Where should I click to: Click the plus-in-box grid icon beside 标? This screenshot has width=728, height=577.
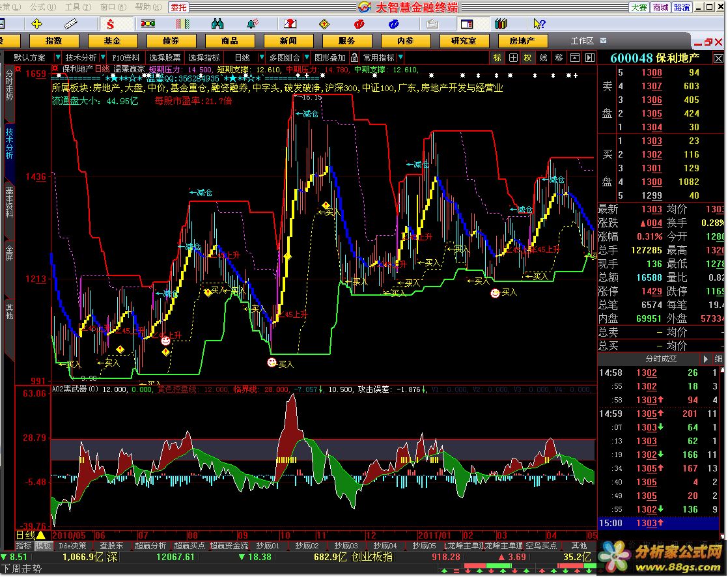coord(513,57)
